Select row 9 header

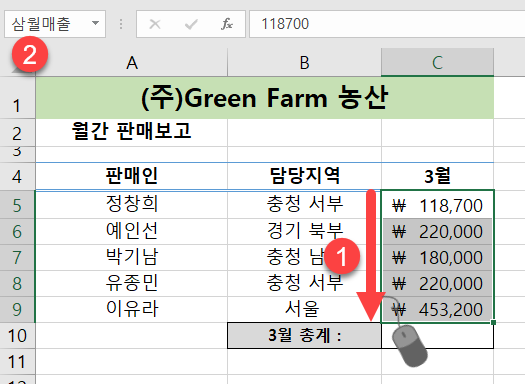[x=17, y=310]
